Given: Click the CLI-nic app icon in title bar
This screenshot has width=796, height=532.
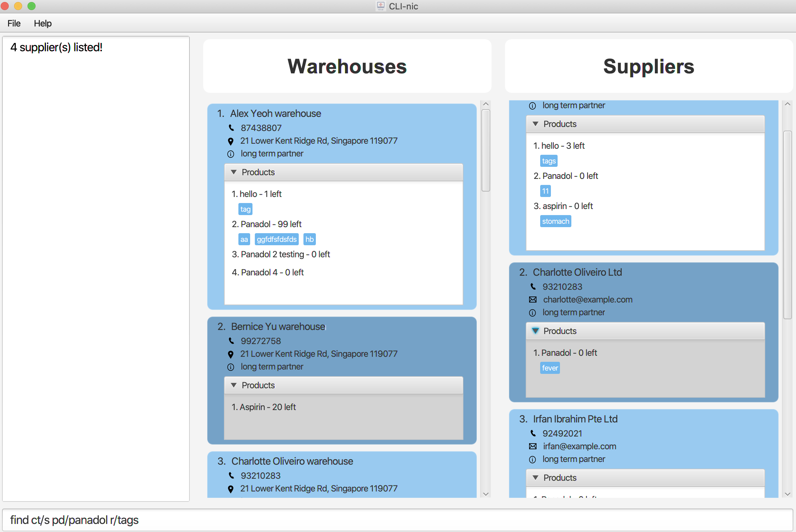Looking at the screenshot, I should (380, 6).
